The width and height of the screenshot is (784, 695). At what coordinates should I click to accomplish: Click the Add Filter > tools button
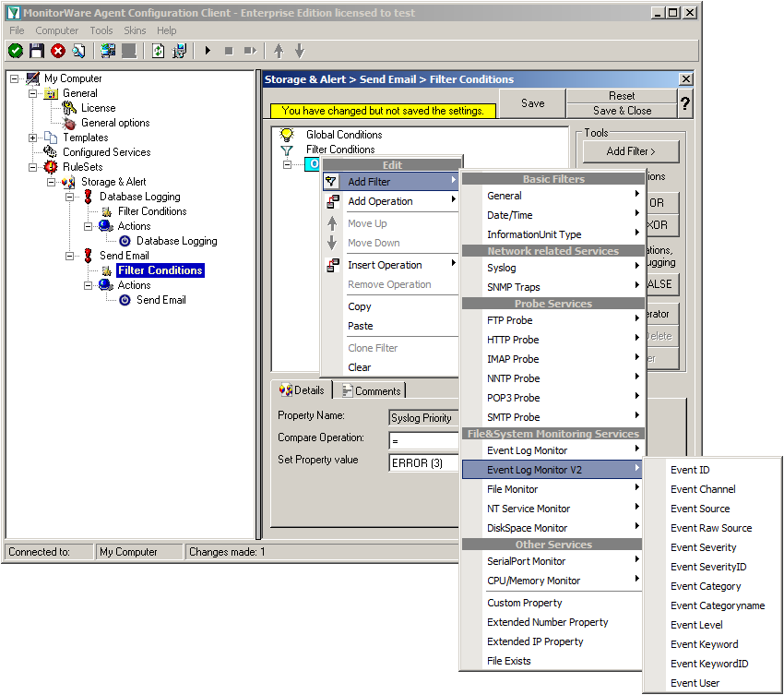click(631, 151)
